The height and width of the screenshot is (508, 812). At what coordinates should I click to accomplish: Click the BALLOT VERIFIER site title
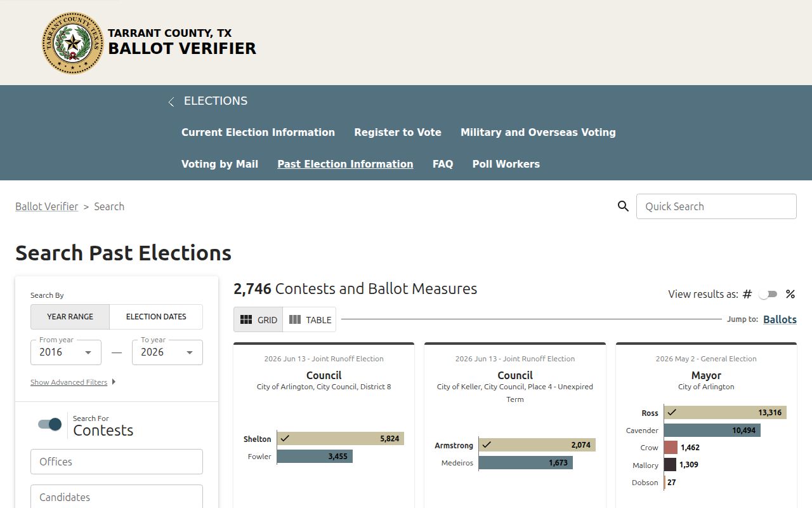coord(182,48)
